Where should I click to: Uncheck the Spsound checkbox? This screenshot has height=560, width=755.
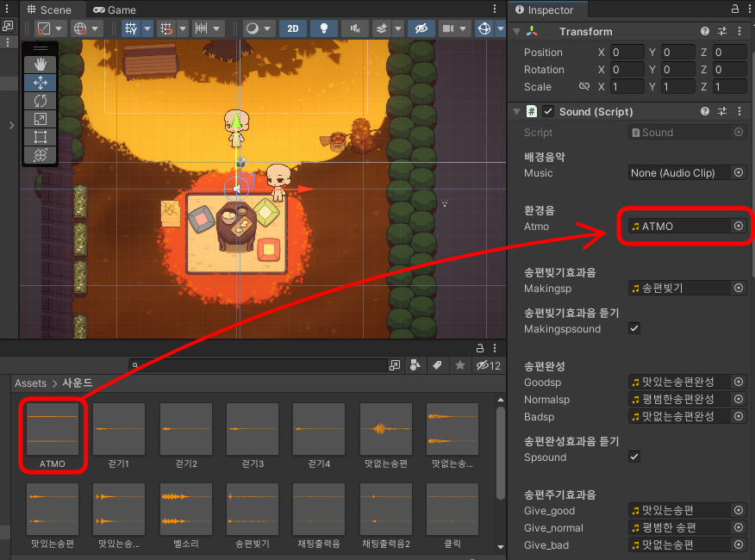pos(634,457)
